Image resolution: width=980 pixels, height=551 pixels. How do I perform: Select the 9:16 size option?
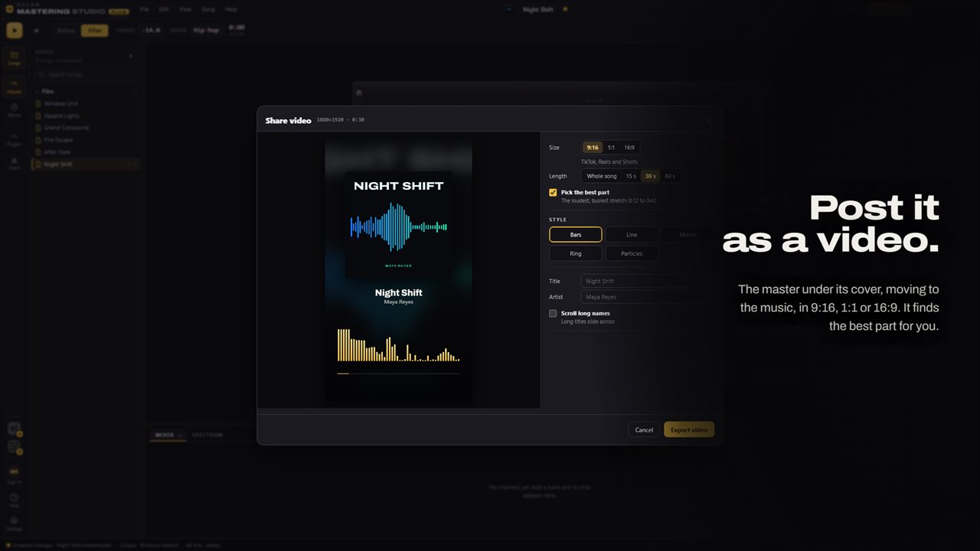593,148
